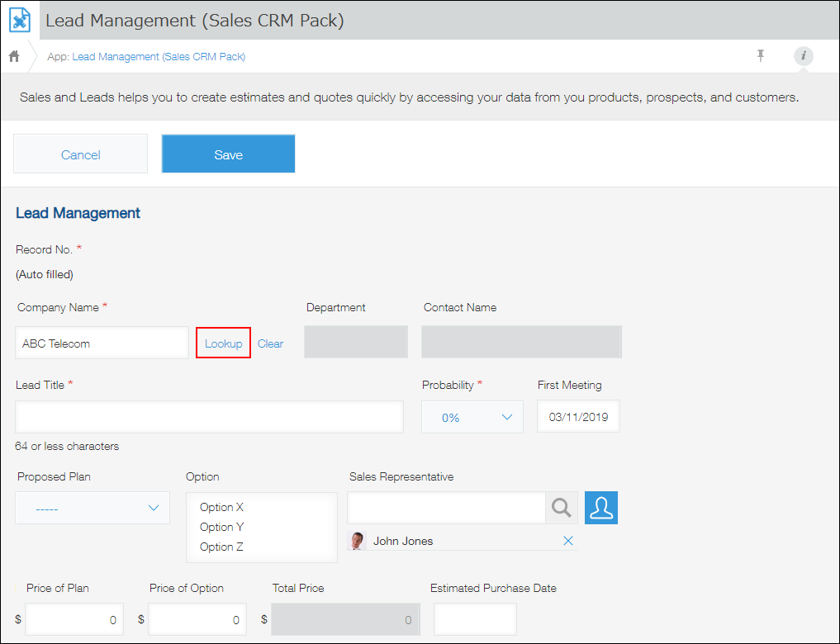Open the user picker icon button
This screenshot has width=840, height=644.
pyautogui.click(x=601, y=508)
